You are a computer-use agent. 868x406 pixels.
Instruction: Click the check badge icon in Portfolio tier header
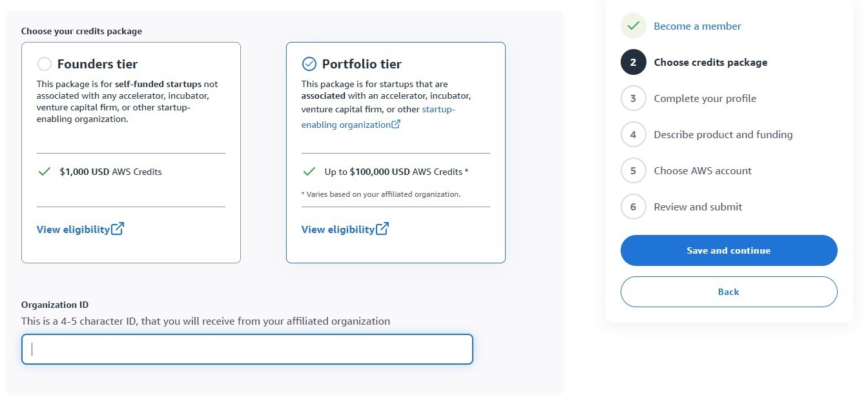point(309,64)
